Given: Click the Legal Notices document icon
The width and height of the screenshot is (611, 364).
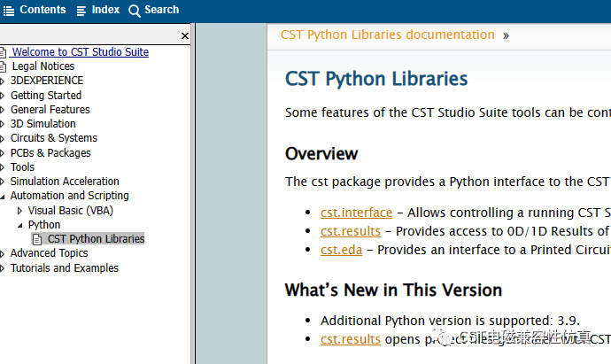Looking at the screenshot, I should click(x=4, y=66).
